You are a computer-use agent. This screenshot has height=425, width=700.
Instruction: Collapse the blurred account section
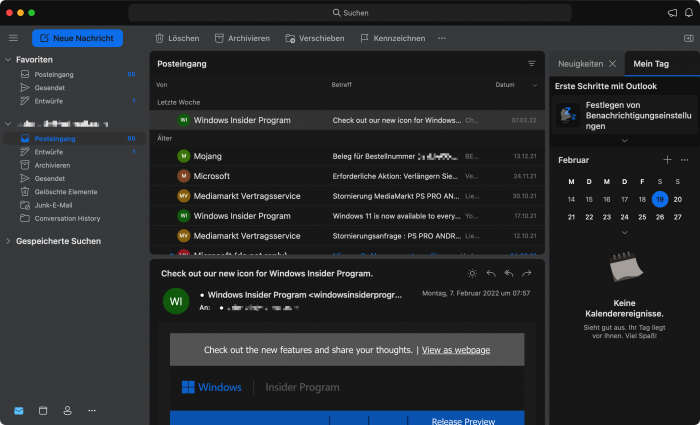pos(8,124)
